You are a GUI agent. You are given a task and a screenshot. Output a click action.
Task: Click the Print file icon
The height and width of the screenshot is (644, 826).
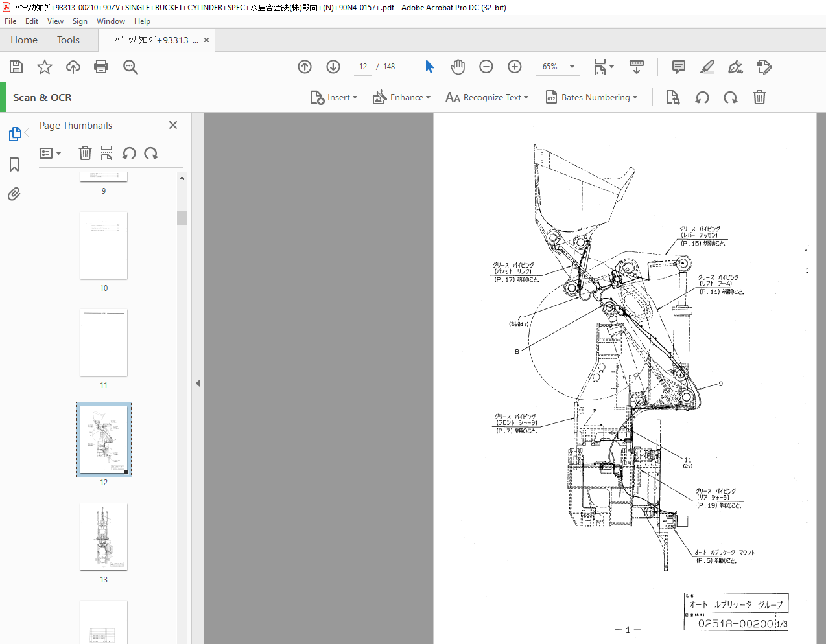pyautogui.click(x=101, y=67)
